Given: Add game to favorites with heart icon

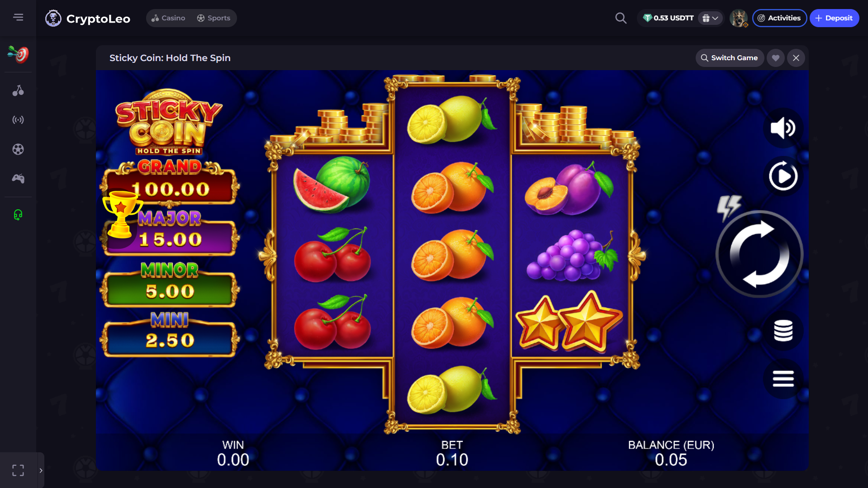Looking at the screenshot, I should coord(775,58).
